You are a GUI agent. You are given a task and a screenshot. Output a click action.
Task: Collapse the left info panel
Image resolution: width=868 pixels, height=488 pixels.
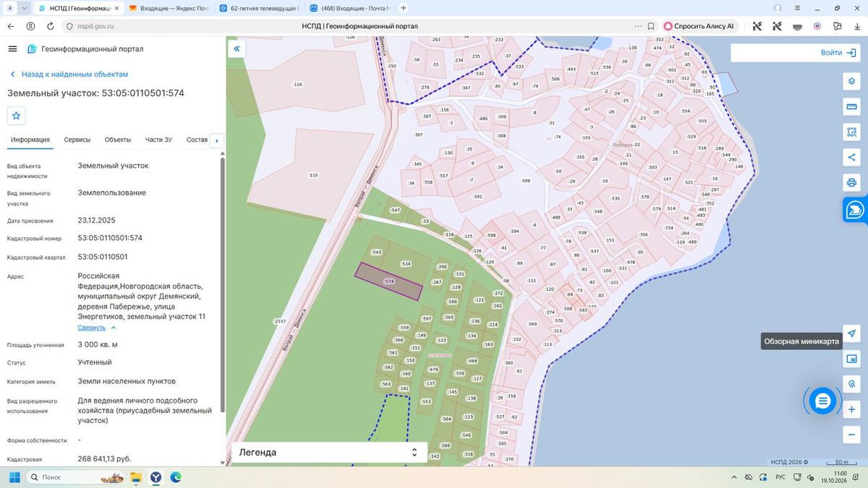coord(237,48)
